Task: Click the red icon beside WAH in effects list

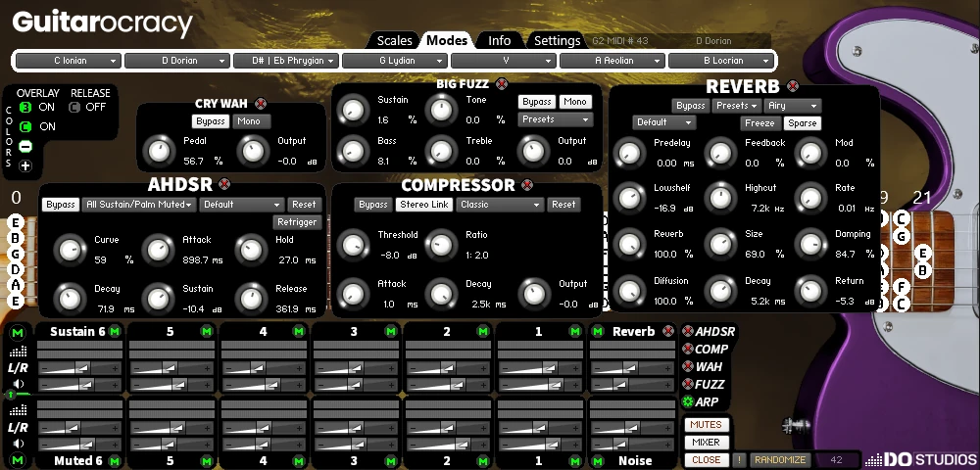Action: tap(688, 366)
